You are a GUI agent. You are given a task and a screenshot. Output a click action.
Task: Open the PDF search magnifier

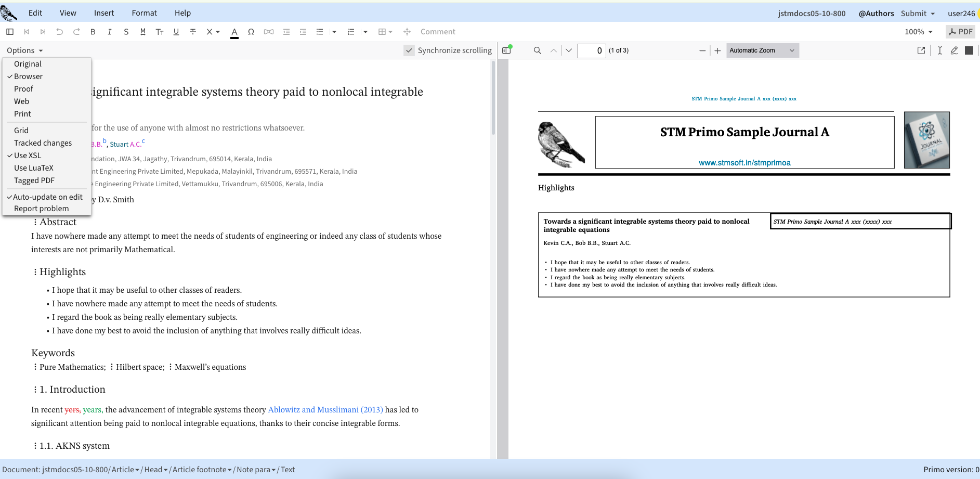538,50
